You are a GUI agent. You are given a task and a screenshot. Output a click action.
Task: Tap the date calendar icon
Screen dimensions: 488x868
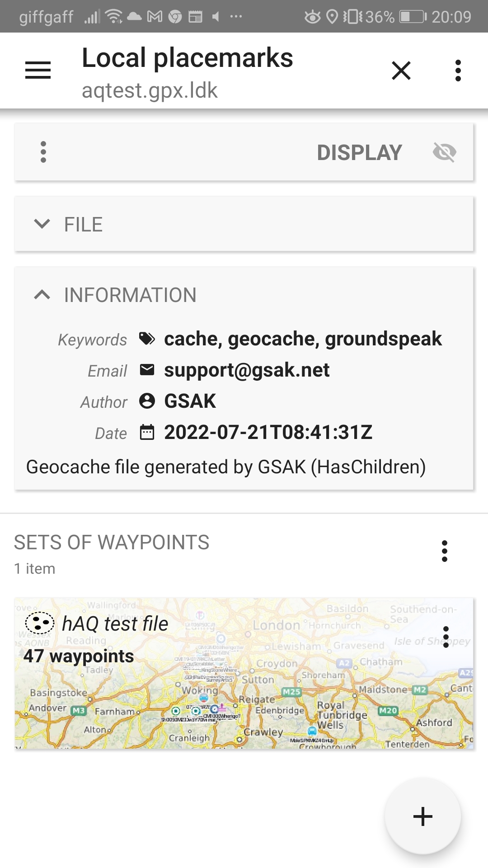click(x=147, y=432)
